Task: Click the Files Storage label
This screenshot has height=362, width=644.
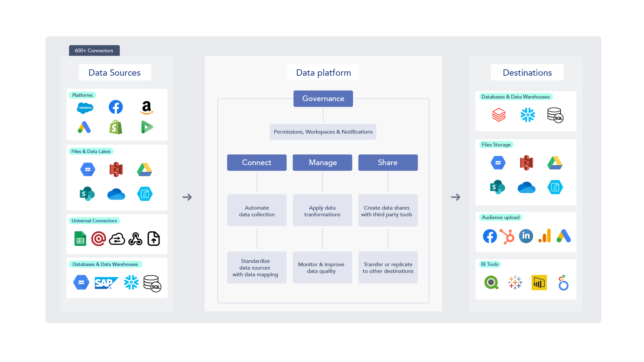Action: click(x=496, y=145)
